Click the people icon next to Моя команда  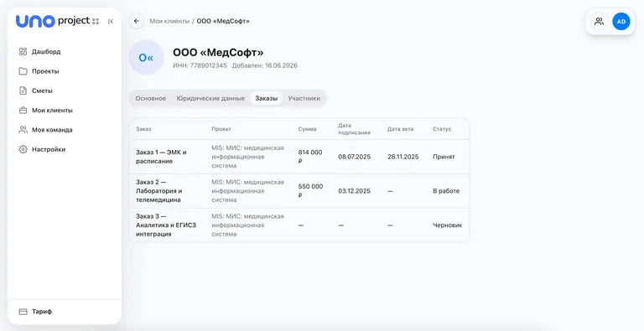(23, 130)
